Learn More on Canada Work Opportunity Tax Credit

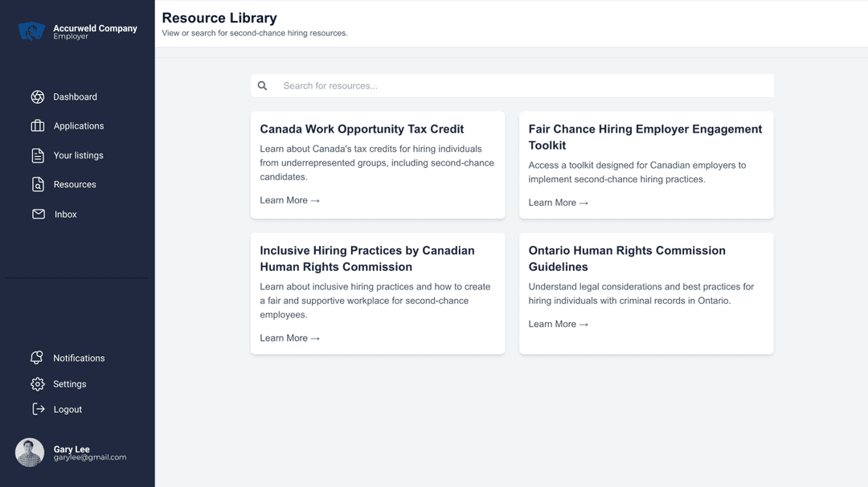(x=289, y=200)
